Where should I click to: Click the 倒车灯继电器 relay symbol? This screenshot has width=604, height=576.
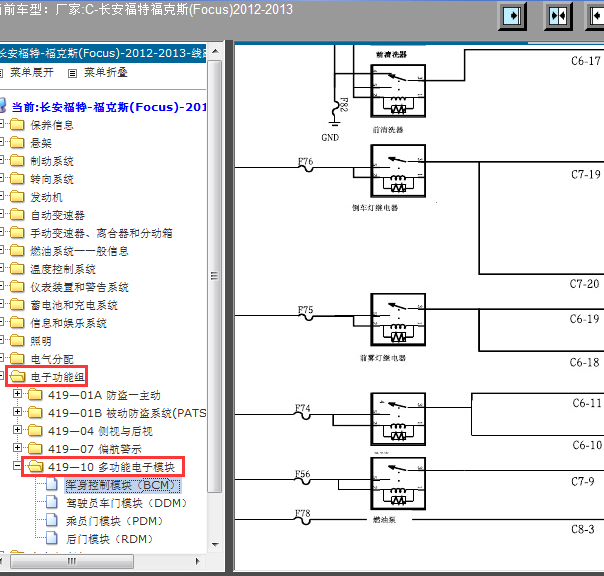[398, 171]
